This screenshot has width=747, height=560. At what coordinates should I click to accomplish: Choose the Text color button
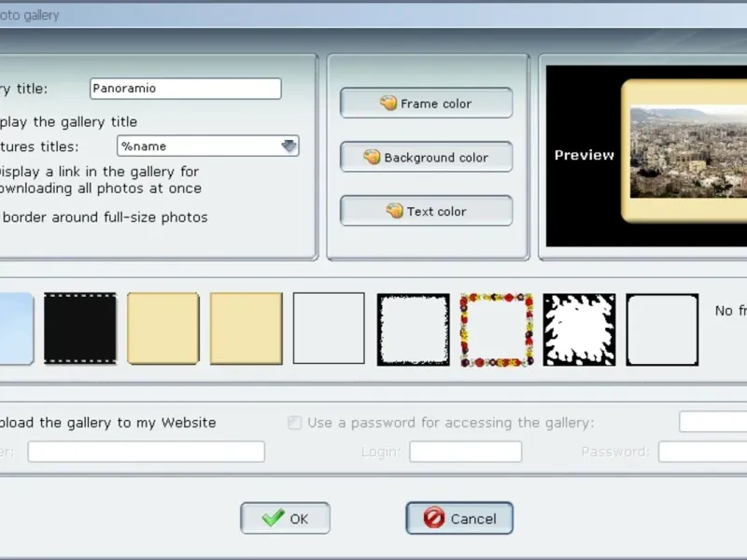427,211
